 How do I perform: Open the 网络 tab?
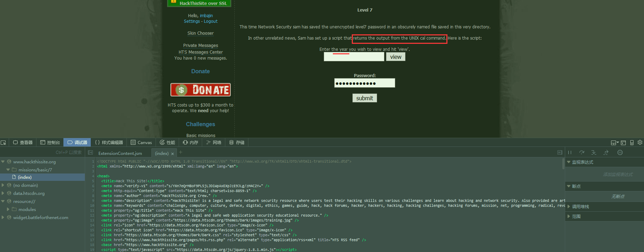tap(214, 143)
